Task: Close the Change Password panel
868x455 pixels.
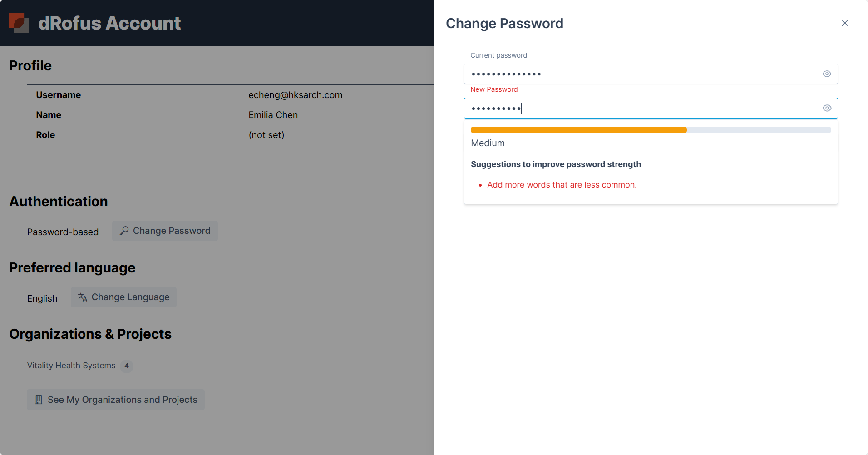Action: 844,23
